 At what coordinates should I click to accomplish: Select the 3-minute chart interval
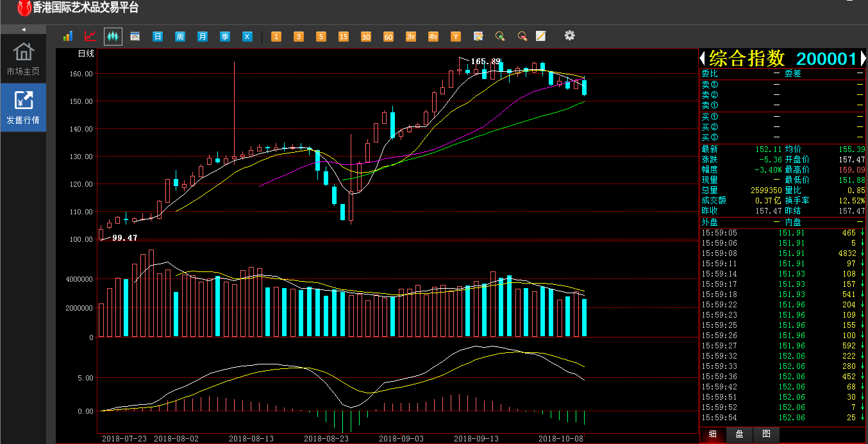click(x=299, y=37)
